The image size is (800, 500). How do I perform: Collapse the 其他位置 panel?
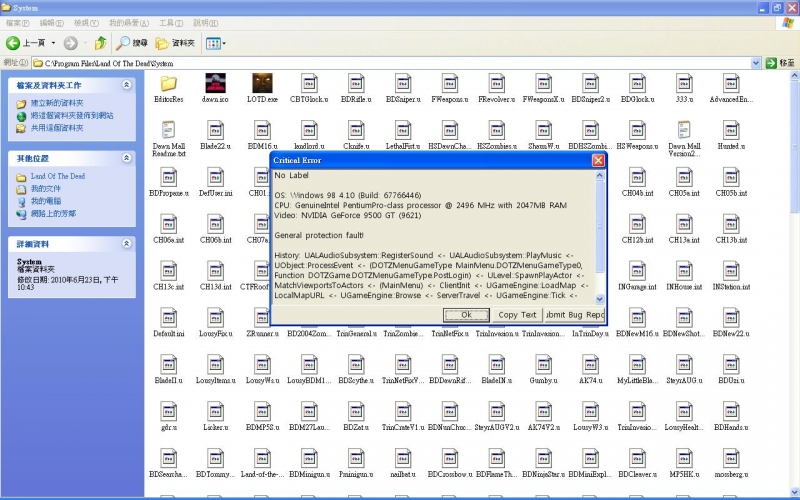(x=126, y=158)
